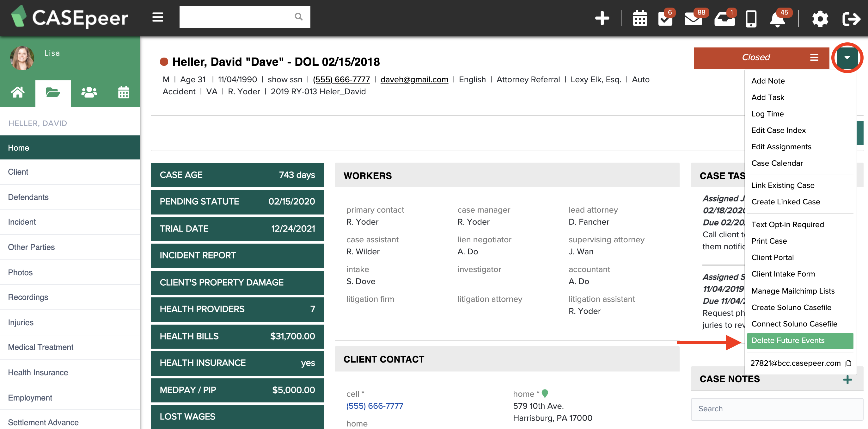Click Text Opt-in Required
This screenshot has height=429, width=868.
pyautogui.click(x=787, y=225)
